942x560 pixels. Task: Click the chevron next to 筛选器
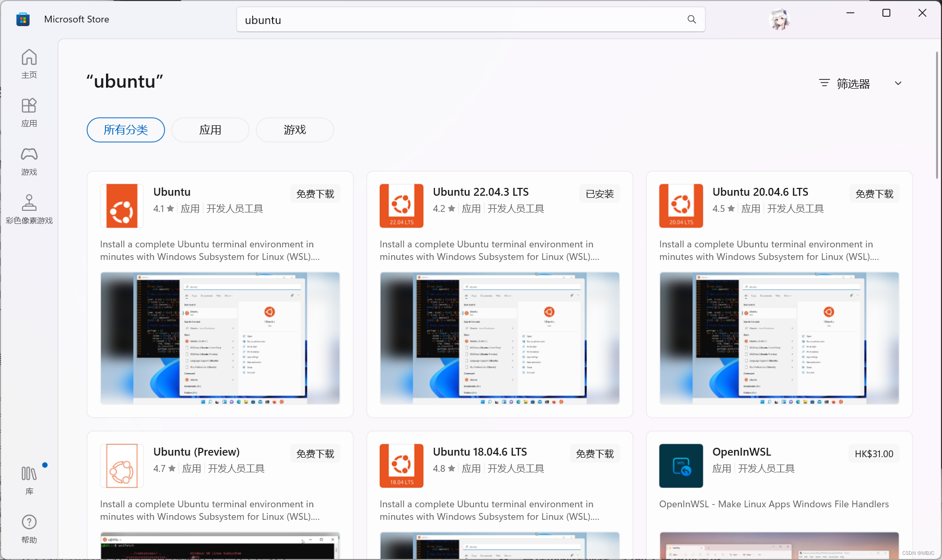tap(898, 83)
